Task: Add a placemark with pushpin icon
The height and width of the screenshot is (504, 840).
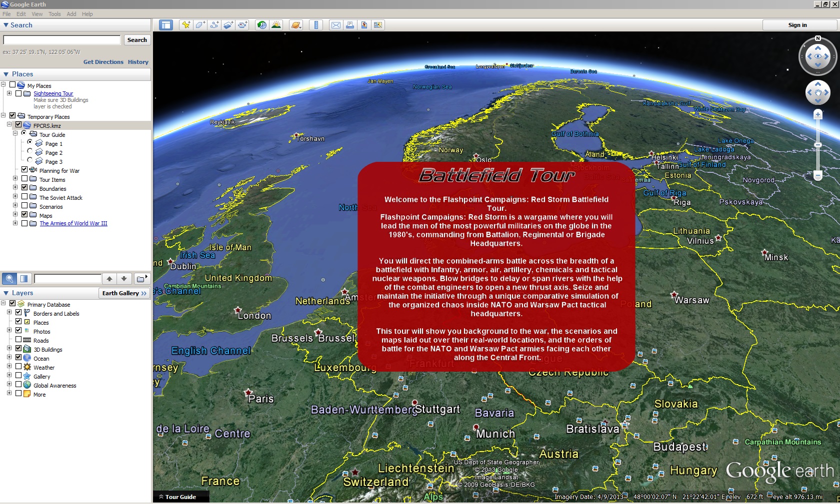Action: (186, 25)
